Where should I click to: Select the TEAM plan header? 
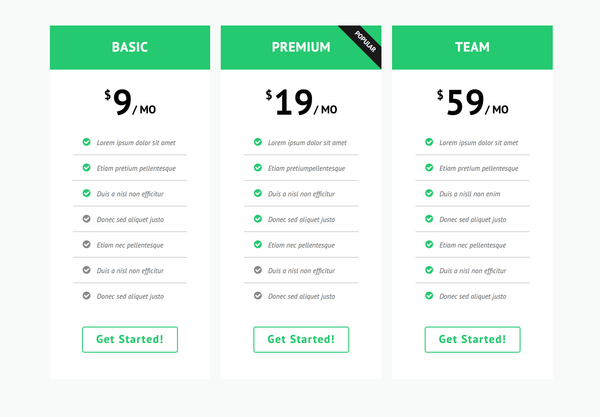coord(472,47)
